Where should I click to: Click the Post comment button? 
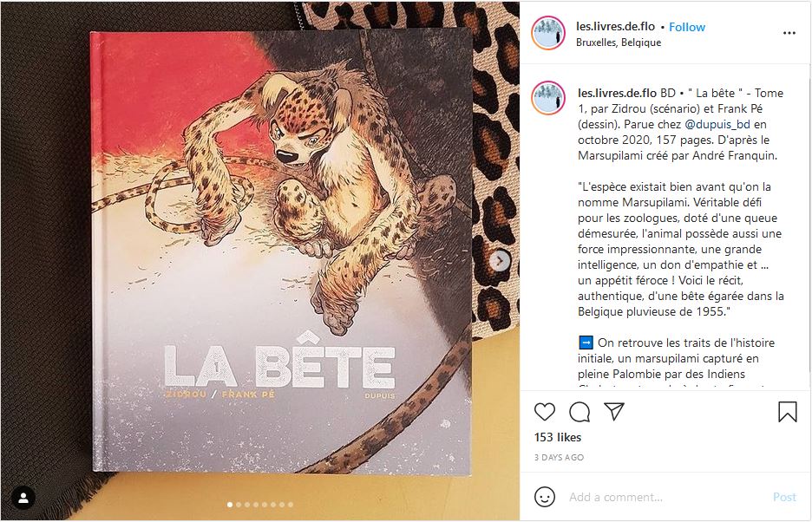click(784, 497)
